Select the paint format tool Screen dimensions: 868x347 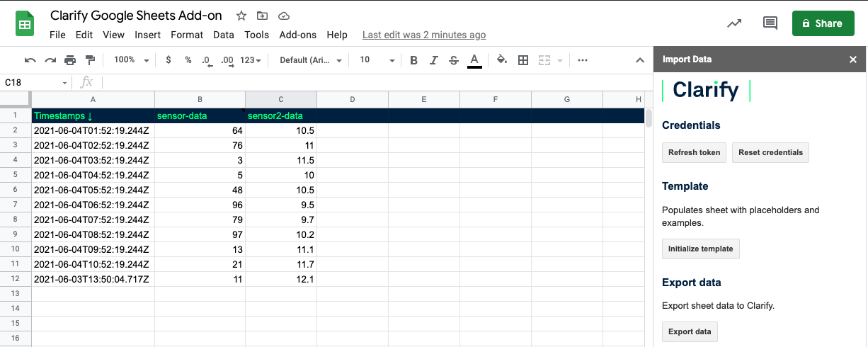(90, 60)
